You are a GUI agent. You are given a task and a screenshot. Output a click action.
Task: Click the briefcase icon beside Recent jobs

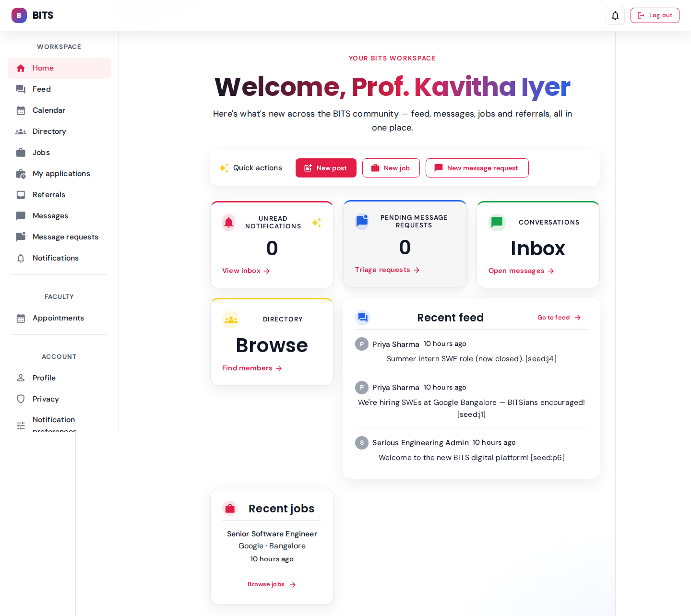coord(230,509)
